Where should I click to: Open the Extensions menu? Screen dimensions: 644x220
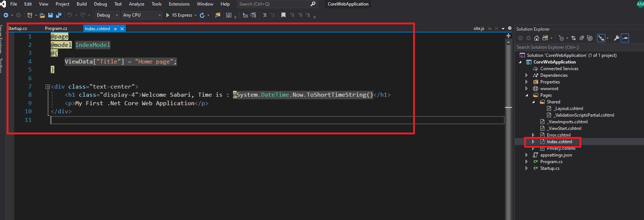coord(179,4)
